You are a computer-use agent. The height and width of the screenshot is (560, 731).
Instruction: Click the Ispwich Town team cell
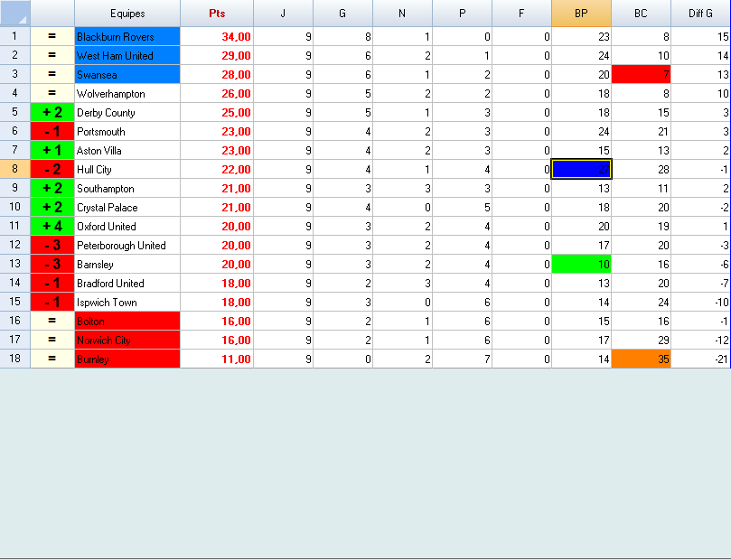click(x=127, y=302)
